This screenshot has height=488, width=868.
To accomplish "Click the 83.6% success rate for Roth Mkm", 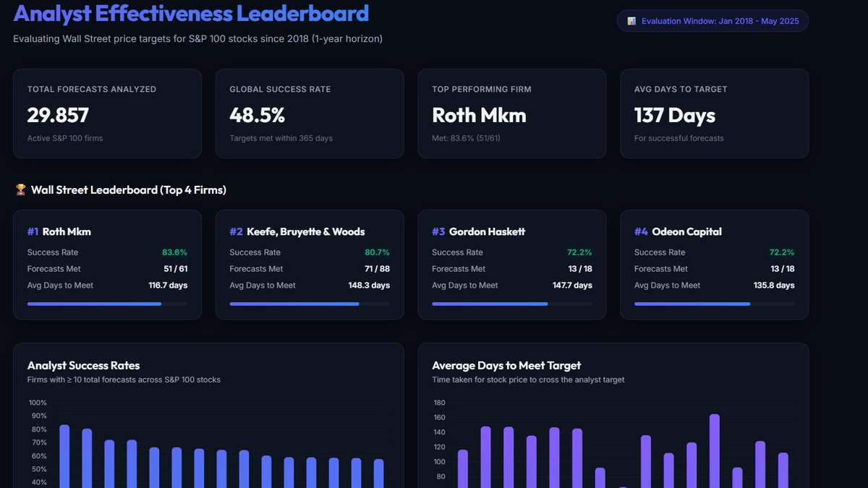I will pos(174,252).
